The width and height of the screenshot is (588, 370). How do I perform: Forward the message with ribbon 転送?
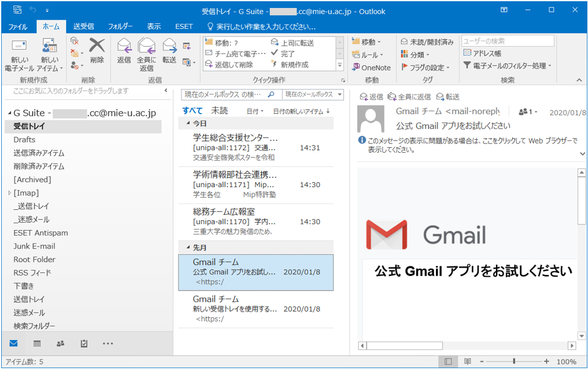169,50
